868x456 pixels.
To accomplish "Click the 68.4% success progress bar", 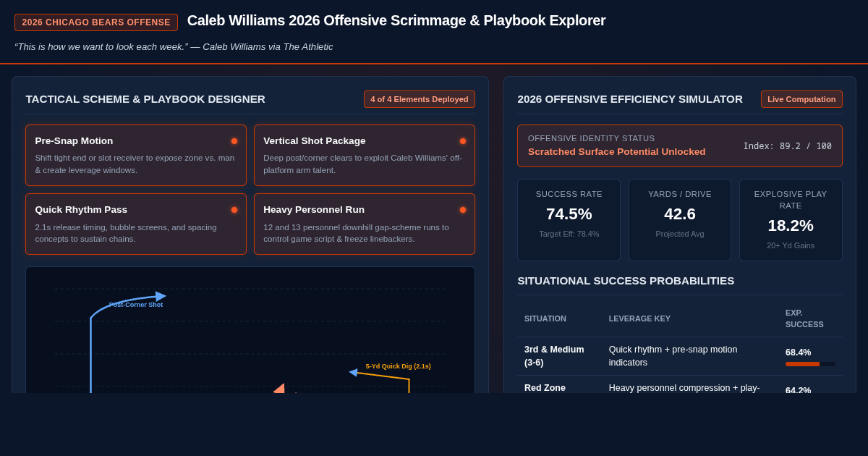I will pyautogui.click(x=810, y=364).
